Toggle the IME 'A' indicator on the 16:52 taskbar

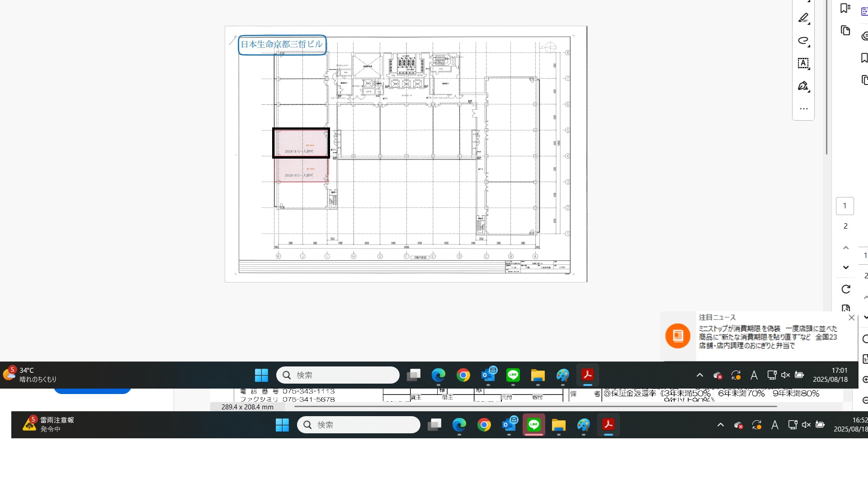[x=775, y=425]
